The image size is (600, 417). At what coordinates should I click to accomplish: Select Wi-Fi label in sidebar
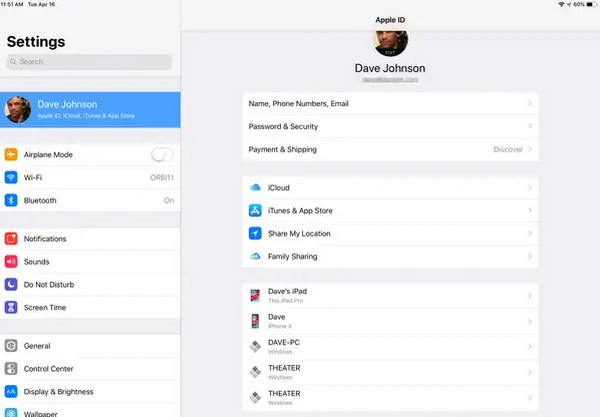tap(33, 178)
